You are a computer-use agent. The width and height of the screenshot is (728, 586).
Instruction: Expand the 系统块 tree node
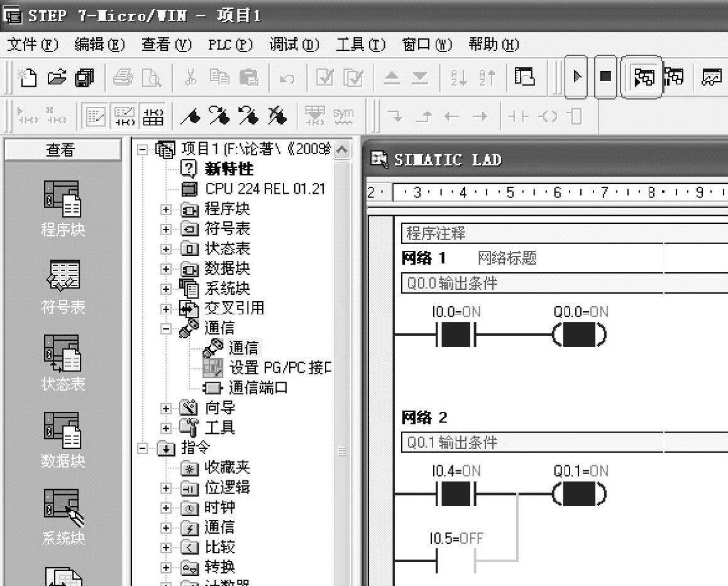pyautogui.click(x=166, y=289)
